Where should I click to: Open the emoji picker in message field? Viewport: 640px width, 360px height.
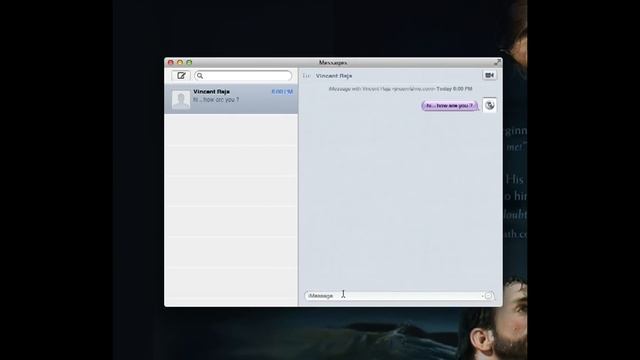coord(488,296)
